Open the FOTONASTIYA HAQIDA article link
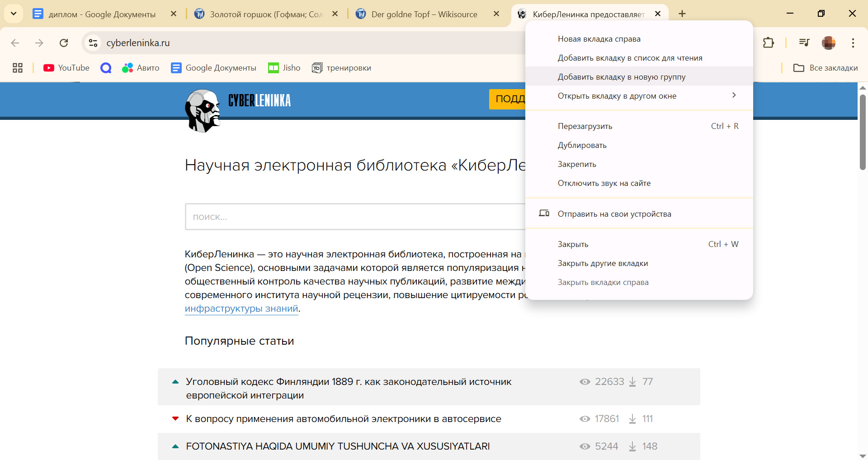This screenshot has height=460, width=868. click(x=338, y=446)
